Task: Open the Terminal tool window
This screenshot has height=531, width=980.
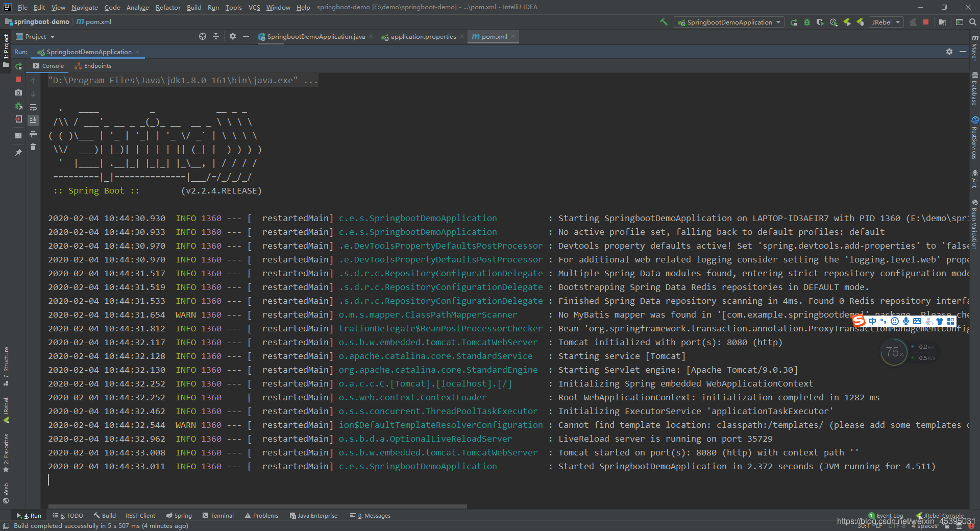Action: pyautogui.click(x=218, y=516)
